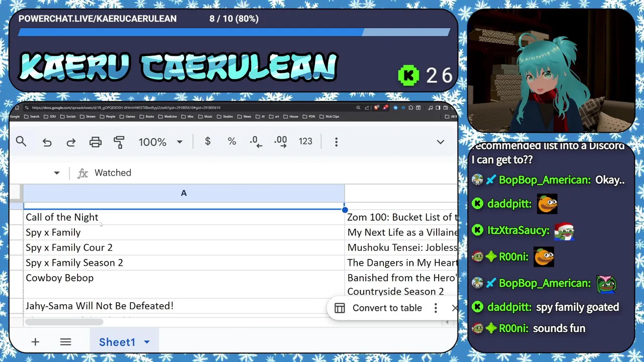Click daddpitt's spy family goated message

tap(577, 307)
